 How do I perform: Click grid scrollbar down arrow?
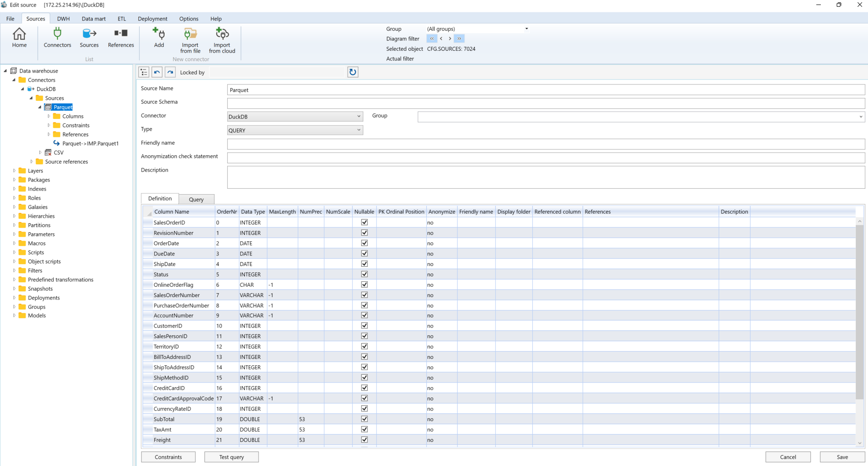pos(859,443)
